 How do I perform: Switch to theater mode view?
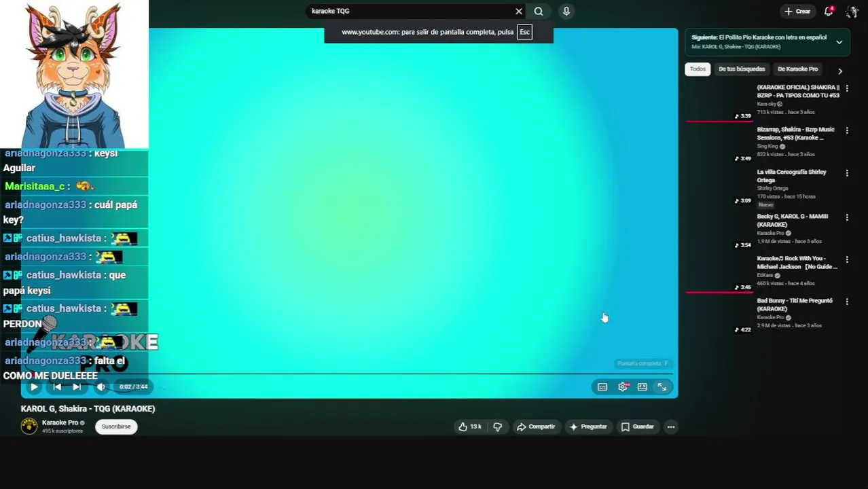point(642,387)
